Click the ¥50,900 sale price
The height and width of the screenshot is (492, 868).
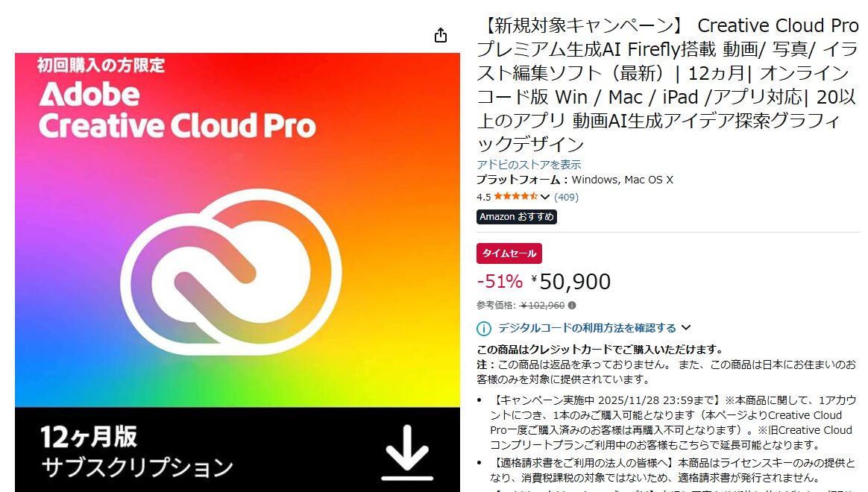pyautogui.click(x=571, y=282)
